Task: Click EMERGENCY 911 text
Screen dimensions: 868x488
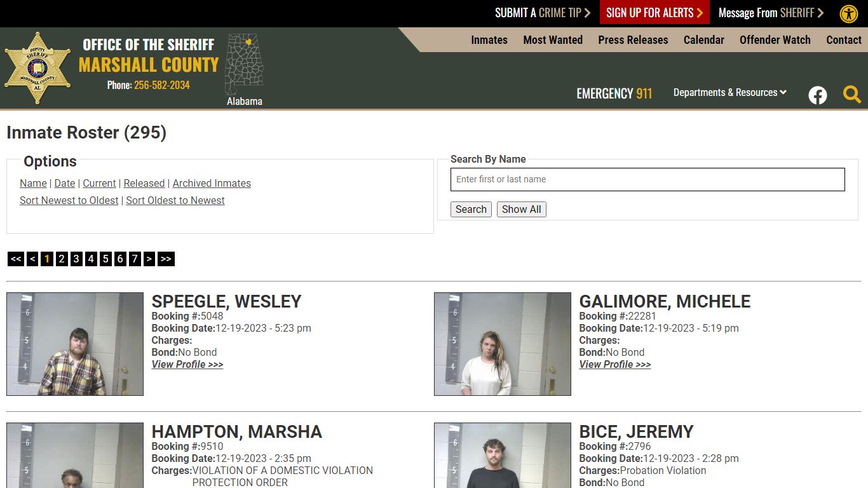Action: [x=614, y=93]
